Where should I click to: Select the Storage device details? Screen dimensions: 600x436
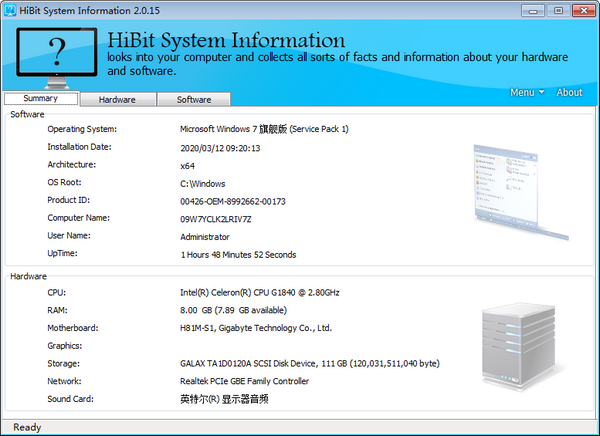point(309,364)
